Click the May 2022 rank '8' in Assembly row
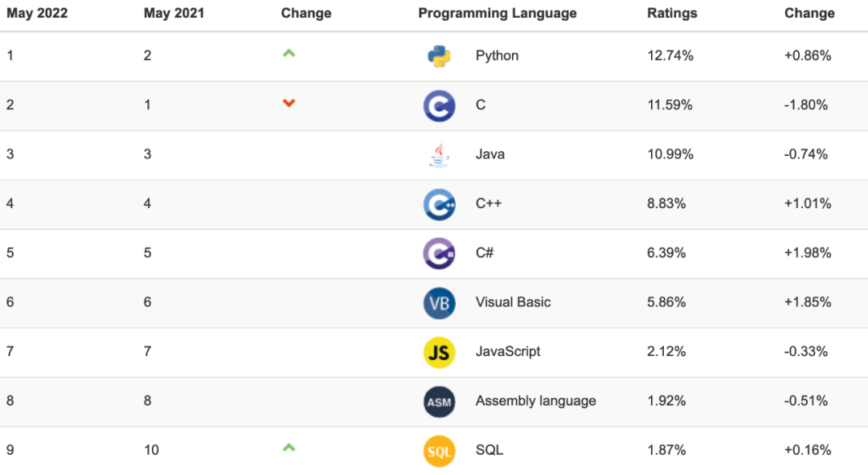 [10, 400]
